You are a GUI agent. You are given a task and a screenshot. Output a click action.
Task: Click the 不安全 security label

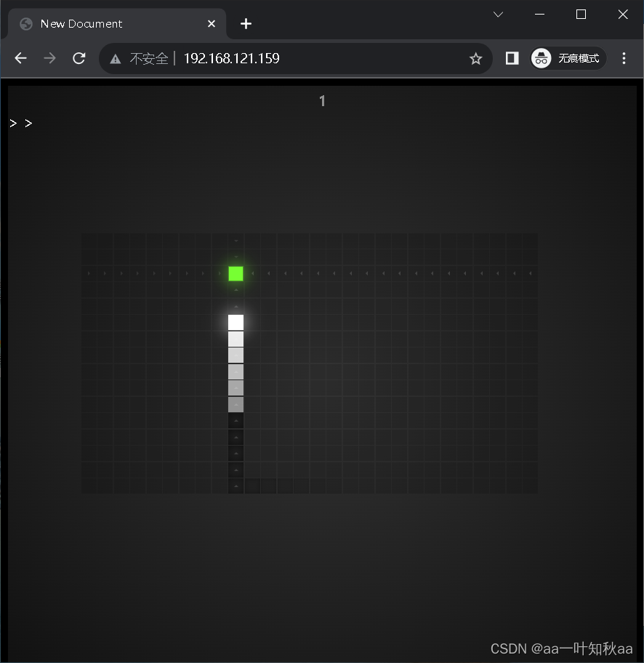149,58
